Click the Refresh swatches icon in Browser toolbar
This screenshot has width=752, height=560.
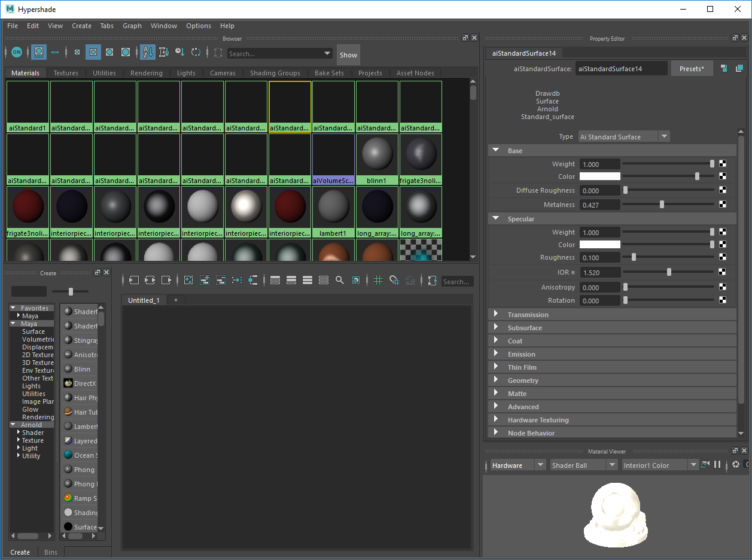pos(196,52)
